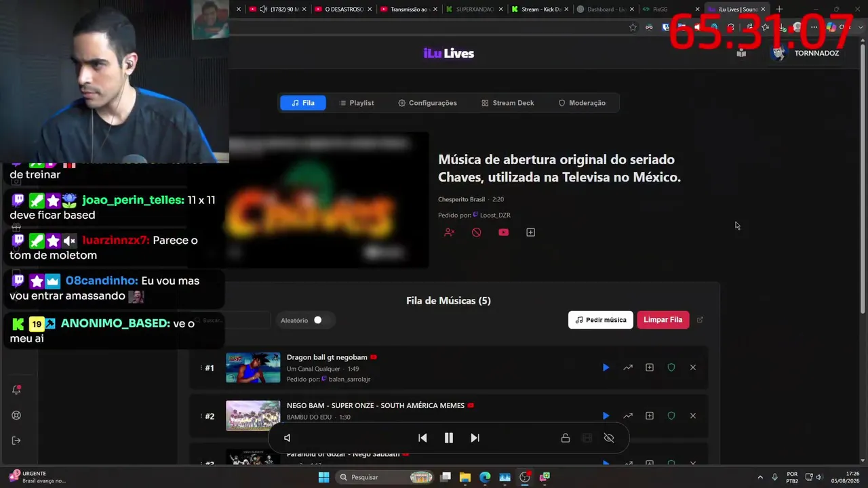The image size is (868, 488).
Task: Toggle the crossed-out eye visibility icon
Action: 609,438
